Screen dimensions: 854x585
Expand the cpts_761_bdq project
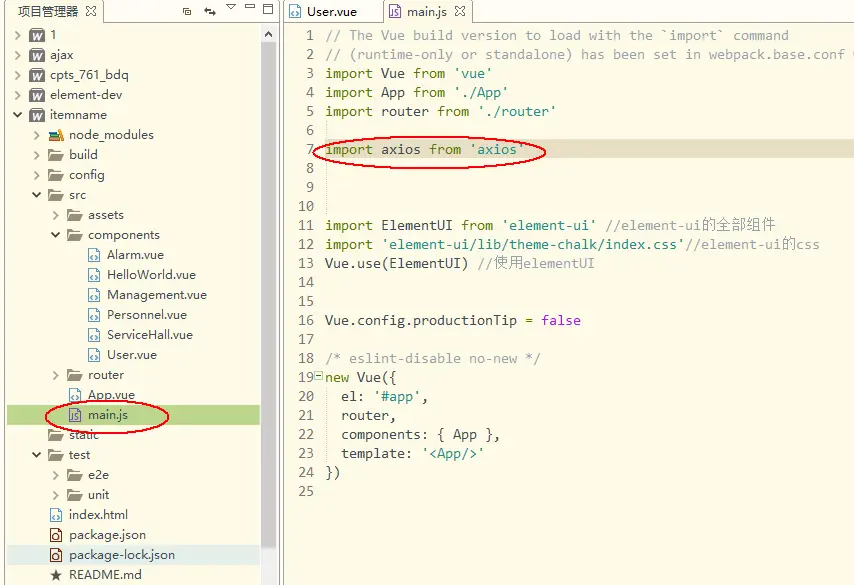(17, 75)
